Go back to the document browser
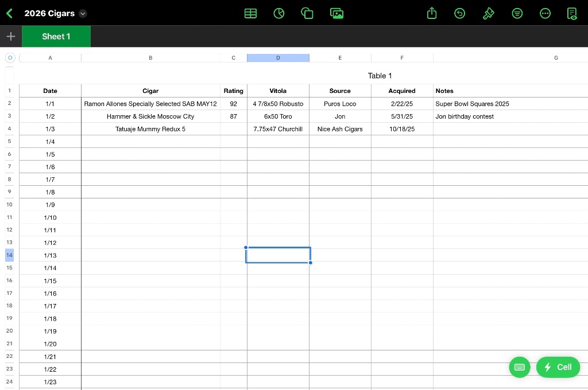The width and height of the screenshot is (588, 390). (9, 13)
